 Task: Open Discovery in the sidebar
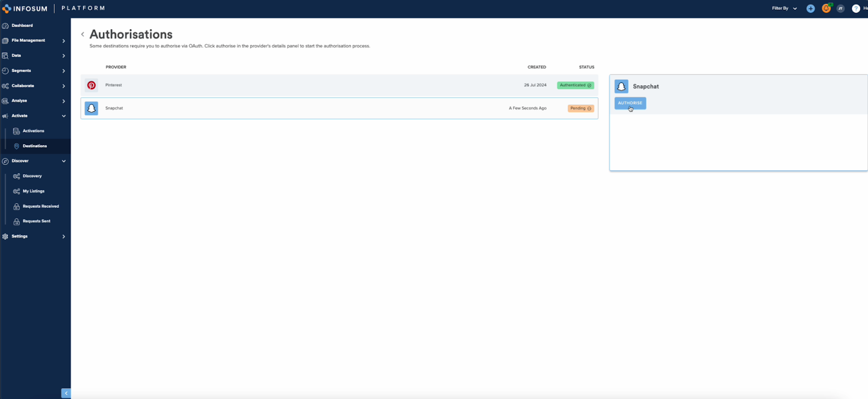(32, 176)
